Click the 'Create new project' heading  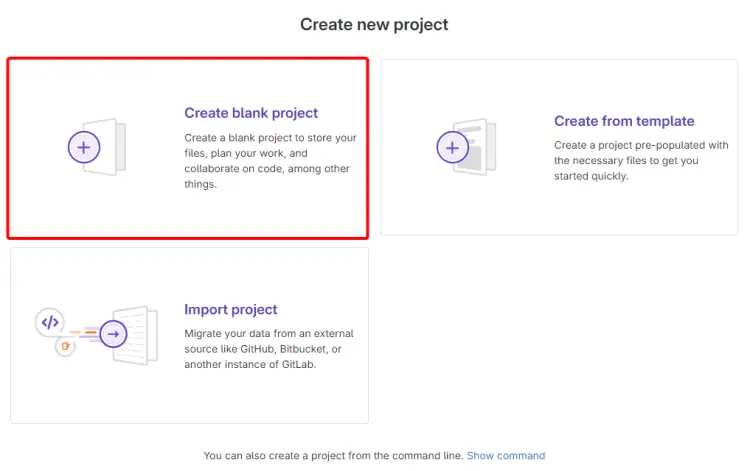click(x=374, y=24)
